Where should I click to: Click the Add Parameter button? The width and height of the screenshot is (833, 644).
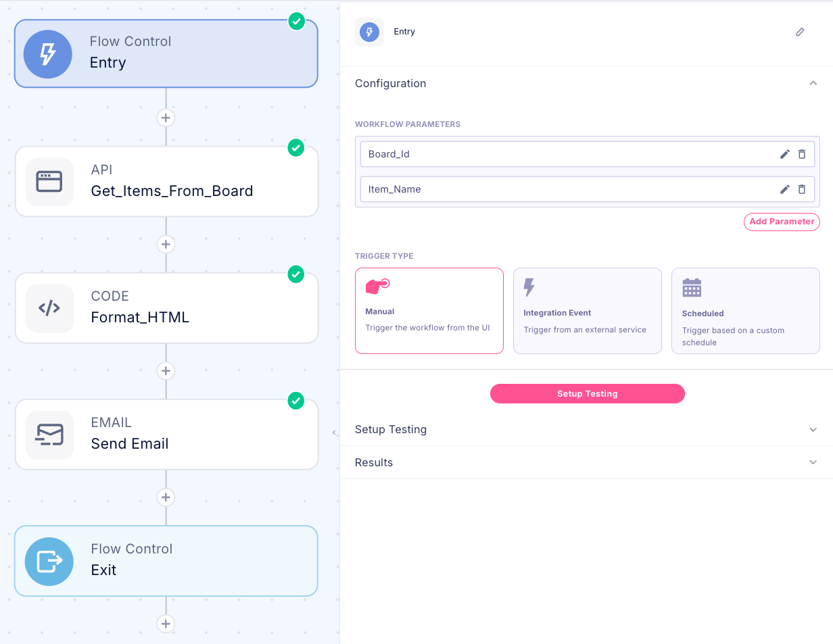coord(782,222)
